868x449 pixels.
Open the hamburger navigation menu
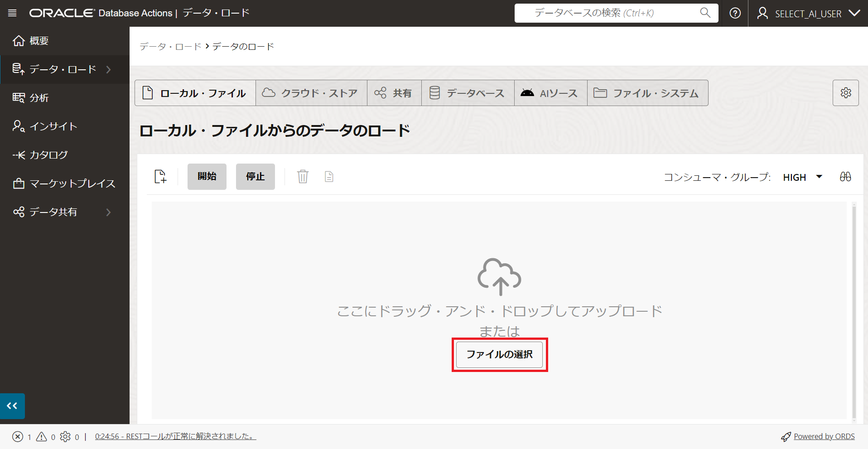coord(12,13)
